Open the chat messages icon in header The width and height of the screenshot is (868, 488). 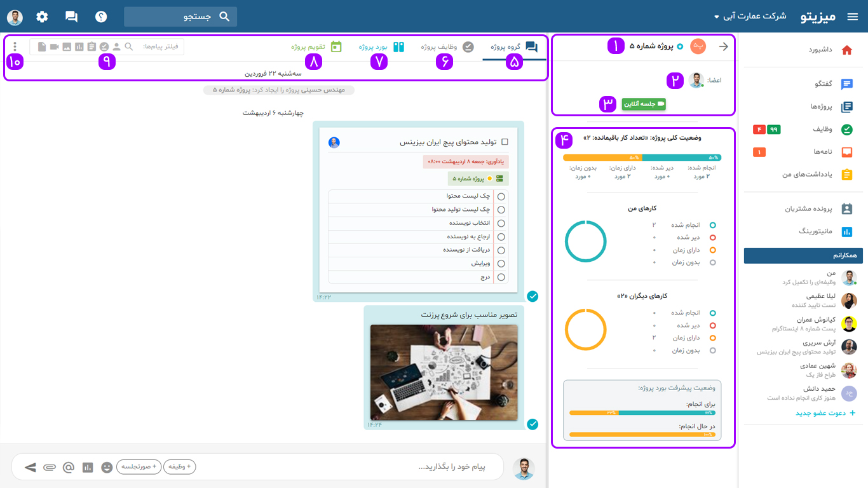72,17
